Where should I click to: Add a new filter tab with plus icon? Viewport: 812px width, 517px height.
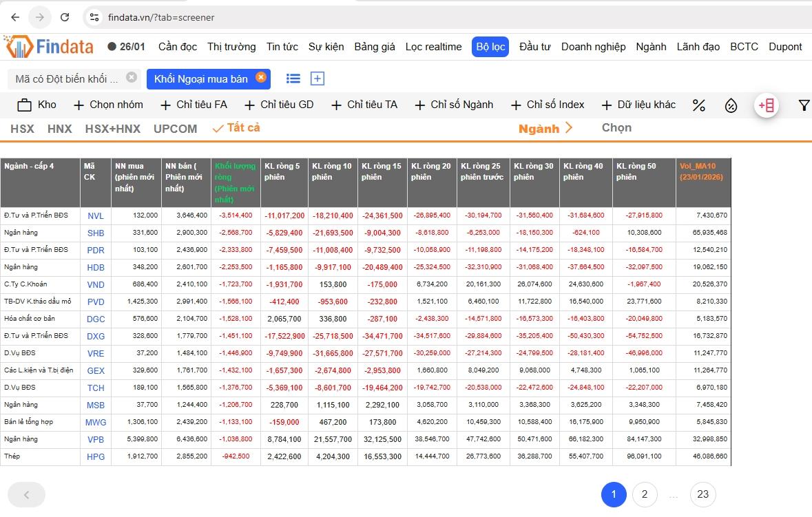coord(317,78)
